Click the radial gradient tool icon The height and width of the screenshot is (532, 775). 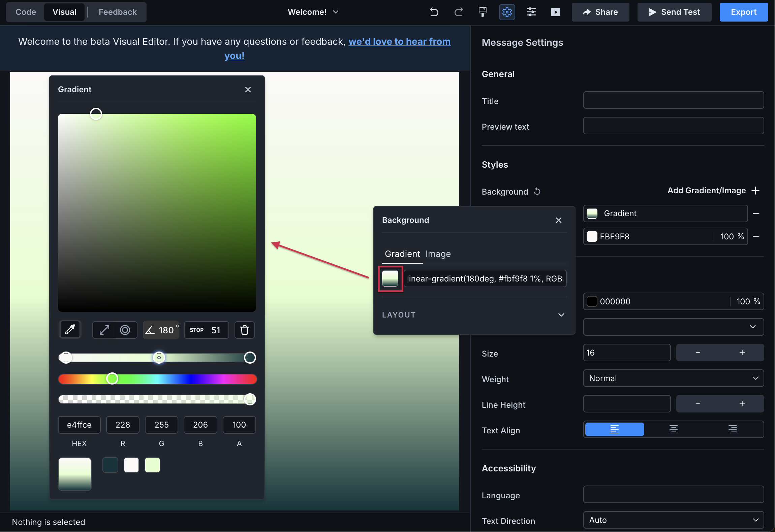coord(124,329)
